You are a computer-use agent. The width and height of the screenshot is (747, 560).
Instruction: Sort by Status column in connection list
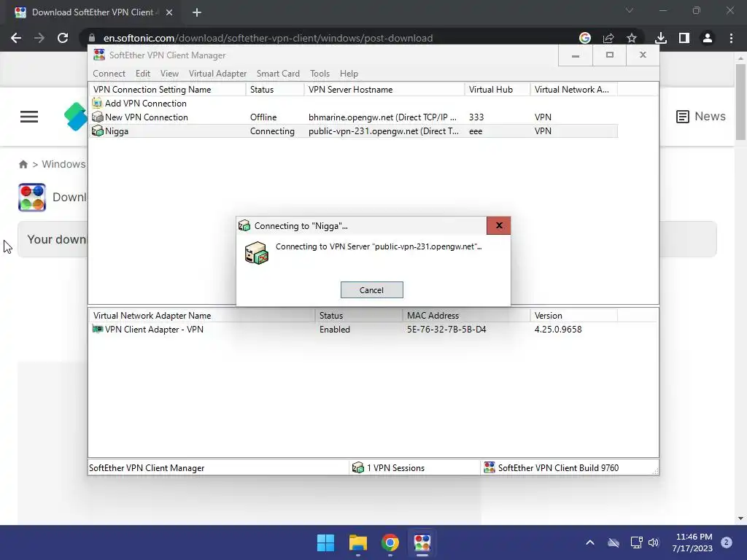click(275, 90)
